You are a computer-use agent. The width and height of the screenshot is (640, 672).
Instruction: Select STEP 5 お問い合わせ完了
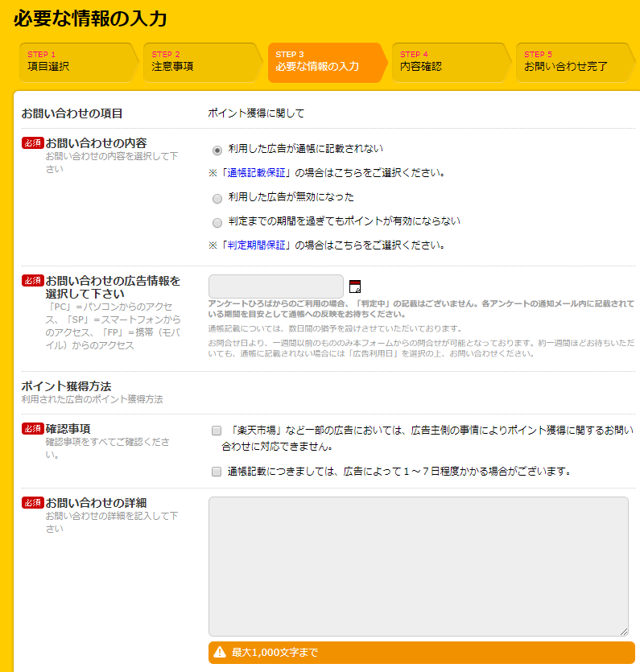click(x=572, y=62)
